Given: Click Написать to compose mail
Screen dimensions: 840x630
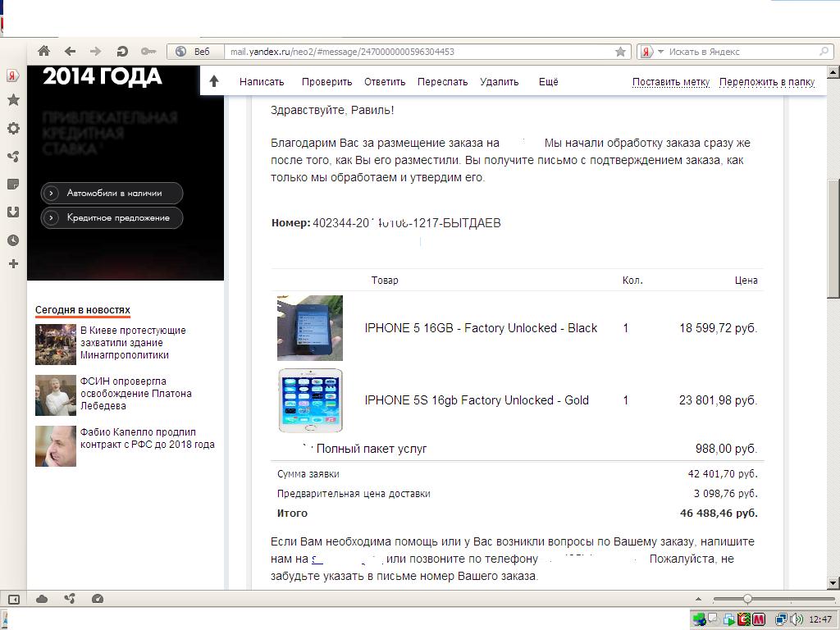Looking at the screenshot, I should tap(262, 82).
